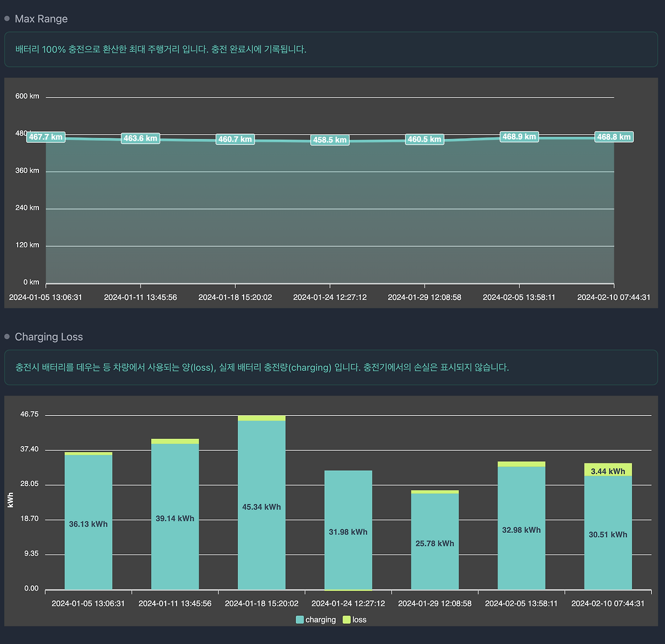Image resolution: width=665 pixels, height=644 pixels.
Task: Click the Charging Loss Korean description text
Action: pos(262,367)
